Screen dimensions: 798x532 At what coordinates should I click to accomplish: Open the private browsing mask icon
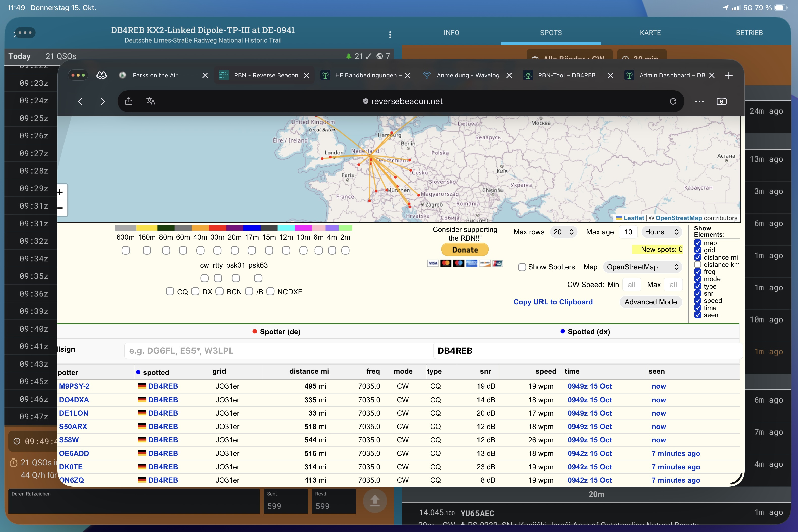[x=101, y=75]
